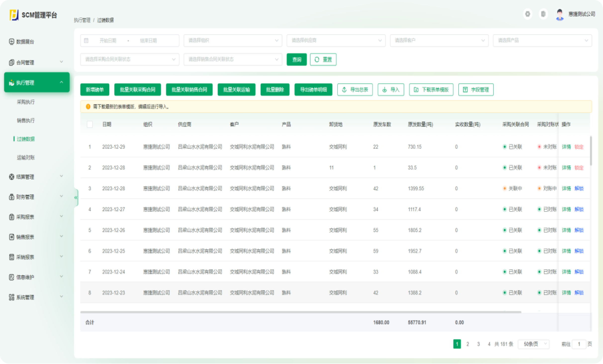Click the SCM管理平台 logo icon

(x=14, y=15)
